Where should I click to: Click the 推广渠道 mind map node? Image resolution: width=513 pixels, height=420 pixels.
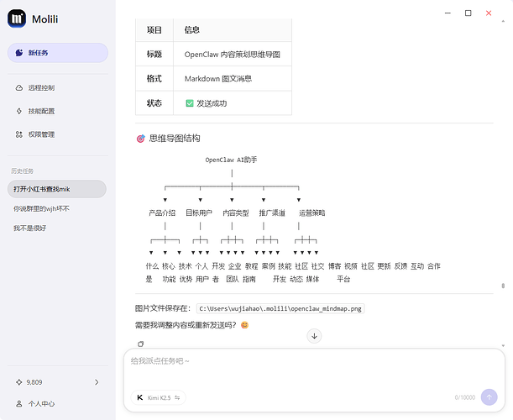(x=272, y=213)
